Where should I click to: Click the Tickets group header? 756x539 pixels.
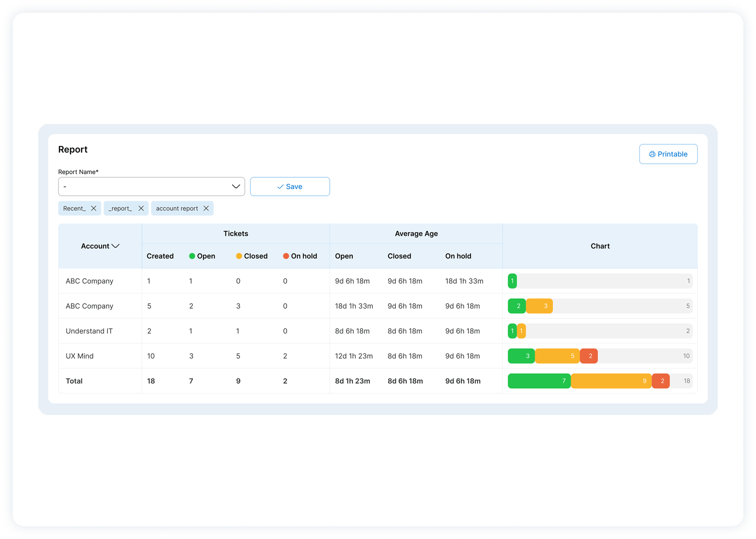pos(235,233)
